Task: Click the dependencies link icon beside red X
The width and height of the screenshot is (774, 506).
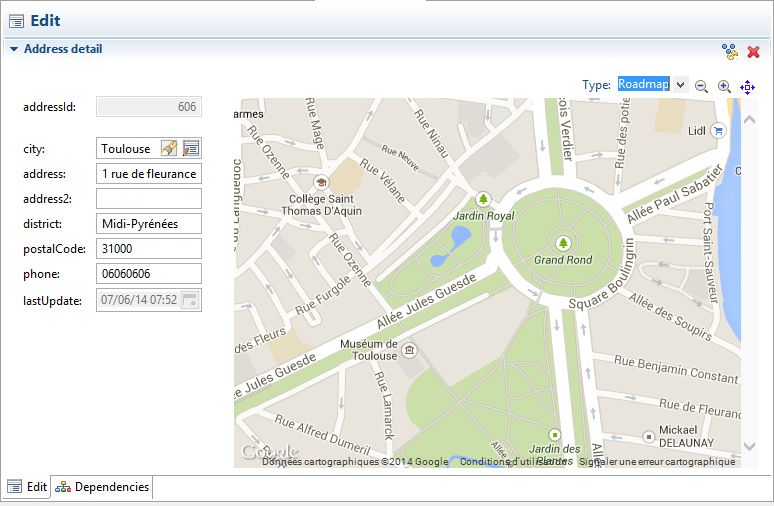Action: tap(730, 52)
